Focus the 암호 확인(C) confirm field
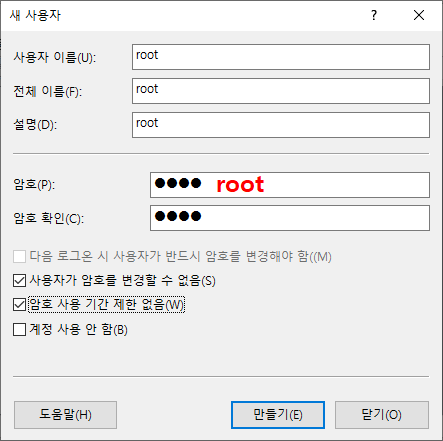 (290, 218)
